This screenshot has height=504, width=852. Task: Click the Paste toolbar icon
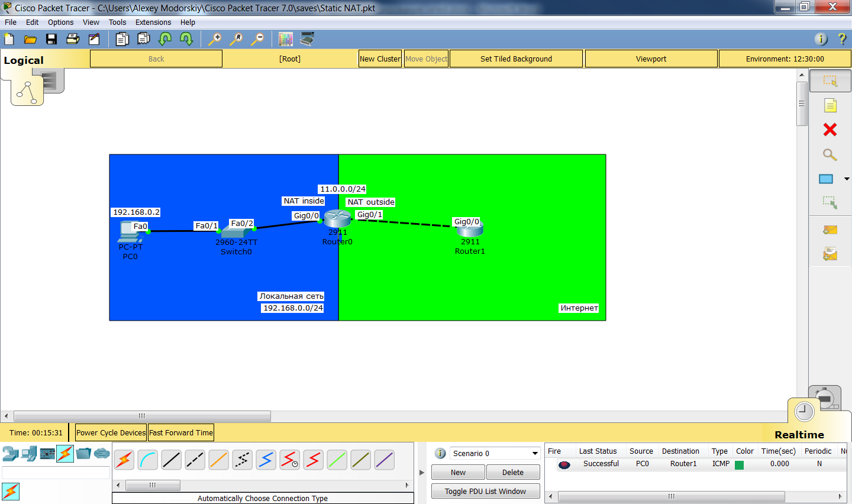tap(144, 39)
